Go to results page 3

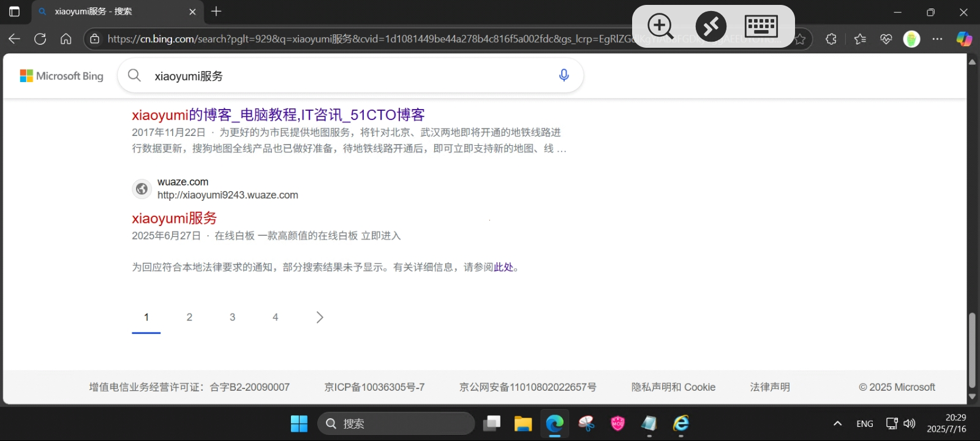click(x=232, y=317)
